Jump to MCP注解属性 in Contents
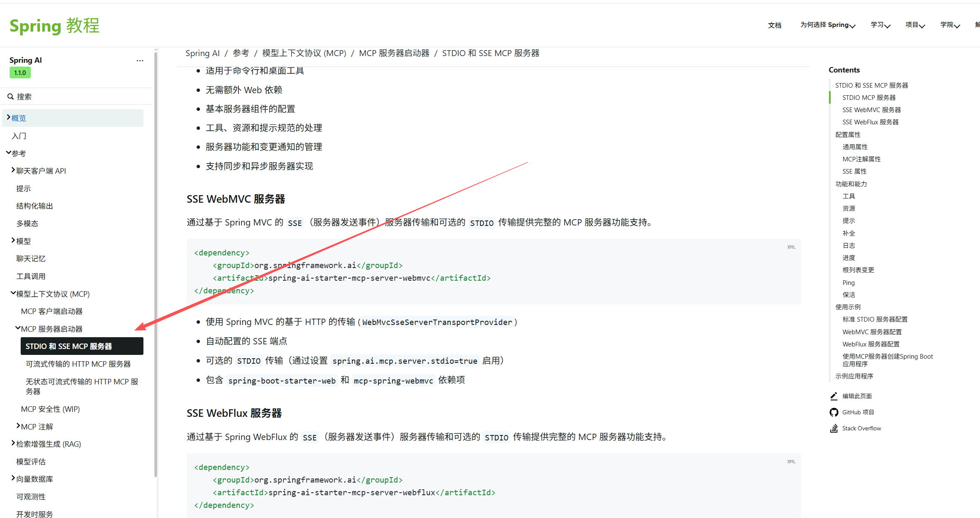980x518 pixels. (x=861, y=159)
